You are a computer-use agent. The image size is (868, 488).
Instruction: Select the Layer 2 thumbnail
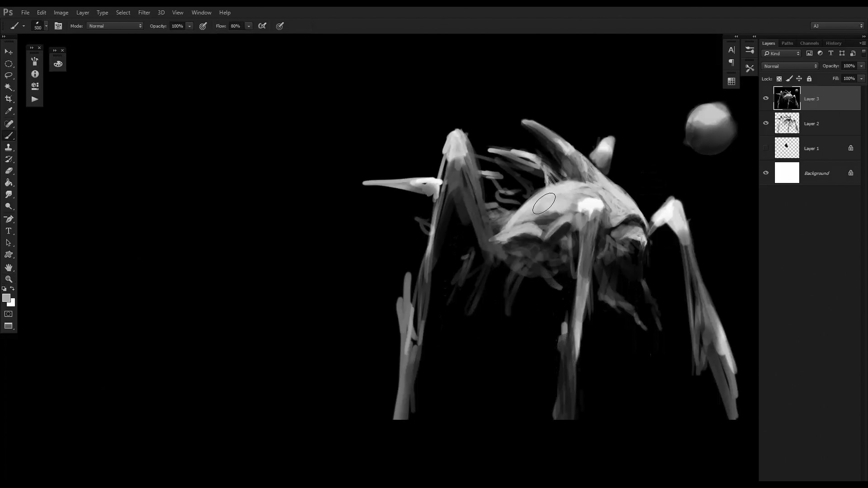coord(787,123)
